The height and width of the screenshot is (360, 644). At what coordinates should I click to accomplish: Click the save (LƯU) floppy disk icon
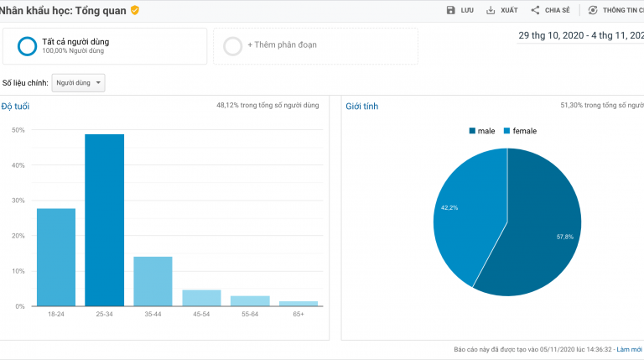[450, 10]
